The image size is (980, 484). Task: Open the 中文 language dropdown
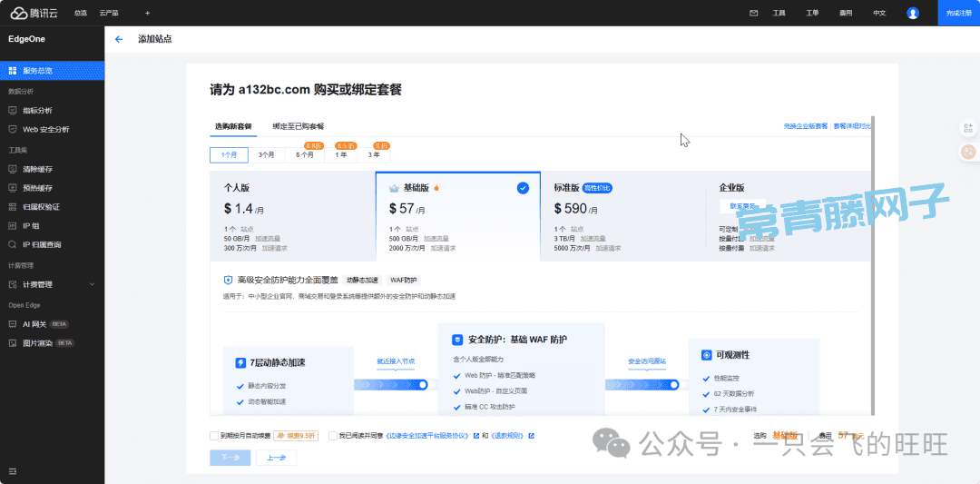click(x=879, y=13)
